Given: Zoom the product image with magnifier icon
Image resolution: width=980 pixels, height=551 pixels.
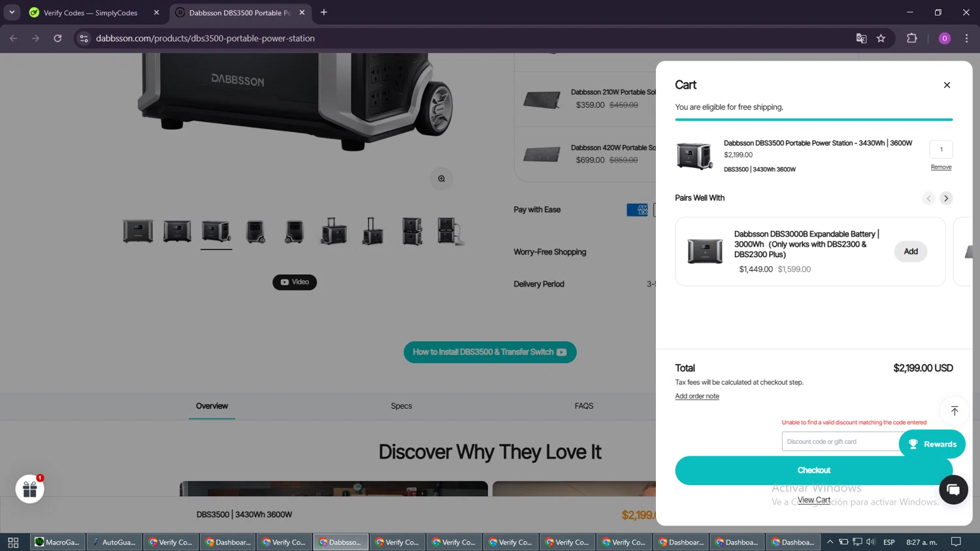Looking at the screenshot, I should (442, 179).
